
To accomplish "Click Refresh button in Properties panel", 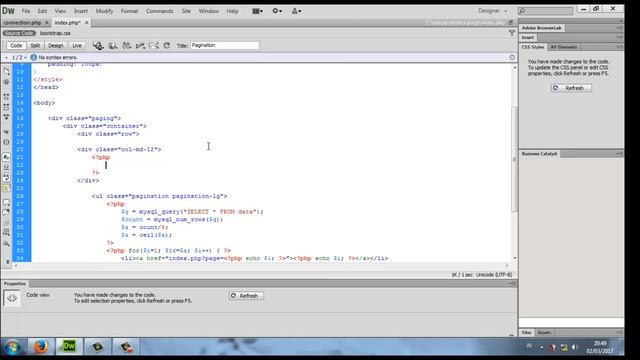I will coord(246,296).
